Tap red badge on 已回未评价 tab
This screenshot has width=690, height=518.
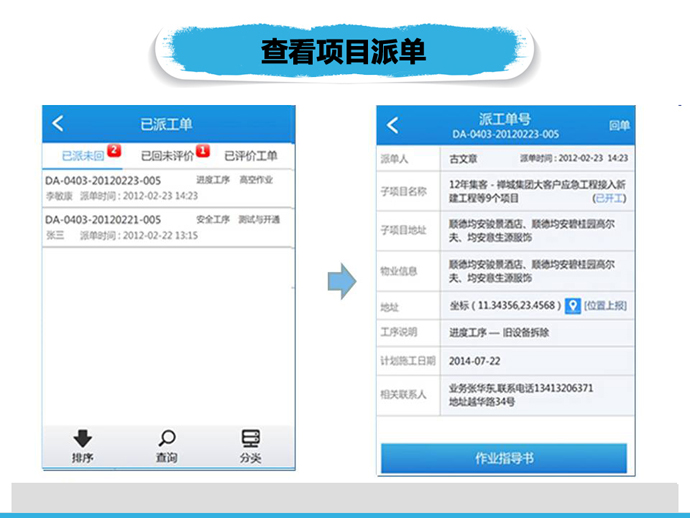point(203,151)
